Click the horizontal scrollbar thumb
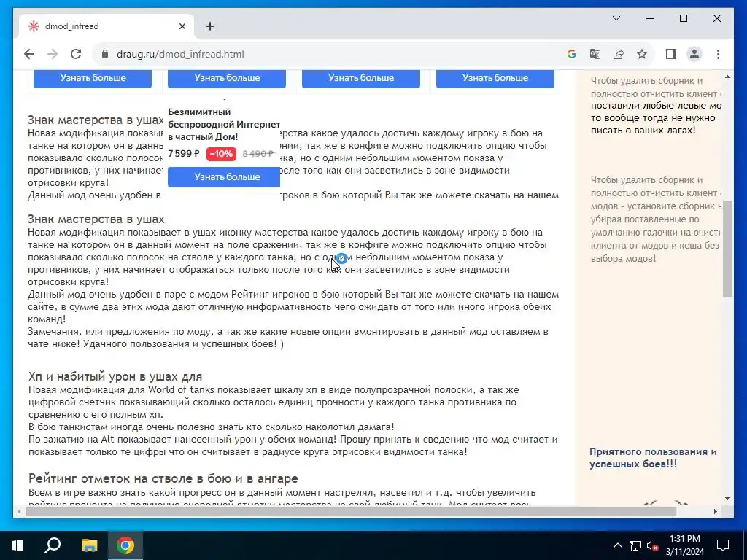 [x=350, y=511]
